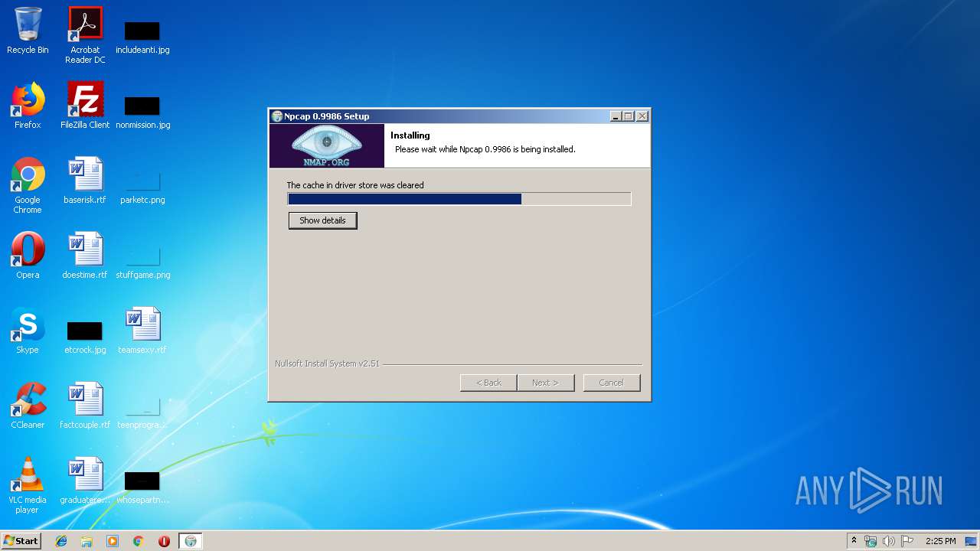
Task: Minimize the Npcap Setup window
Action: (x=616, y=116)
